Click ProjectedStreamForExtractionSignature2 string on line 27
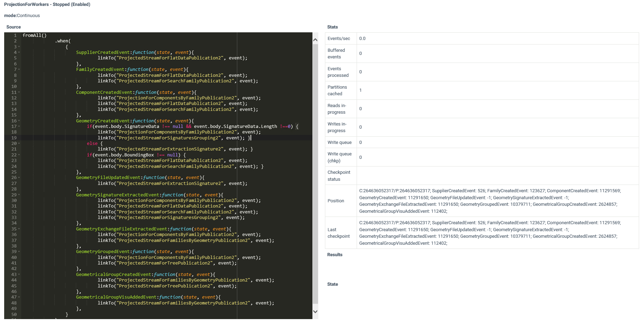 (170, 184)
